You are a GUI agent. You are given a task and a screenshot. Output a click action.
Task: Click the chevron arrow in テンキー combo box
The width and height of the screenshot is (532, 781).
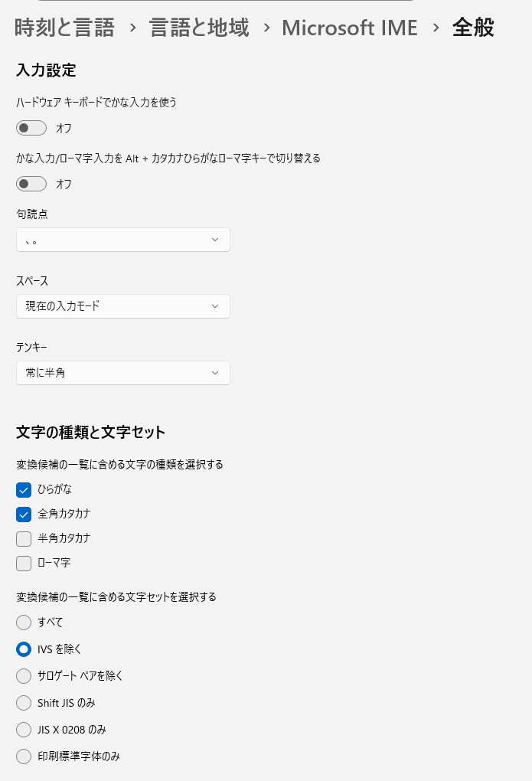(x=215, y=373)
